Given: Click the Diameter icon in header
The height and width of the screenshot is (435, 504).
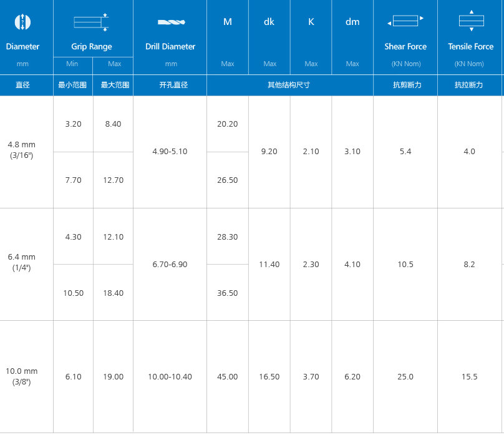Looking at the screenshot, I should click(x=22, y=22).
